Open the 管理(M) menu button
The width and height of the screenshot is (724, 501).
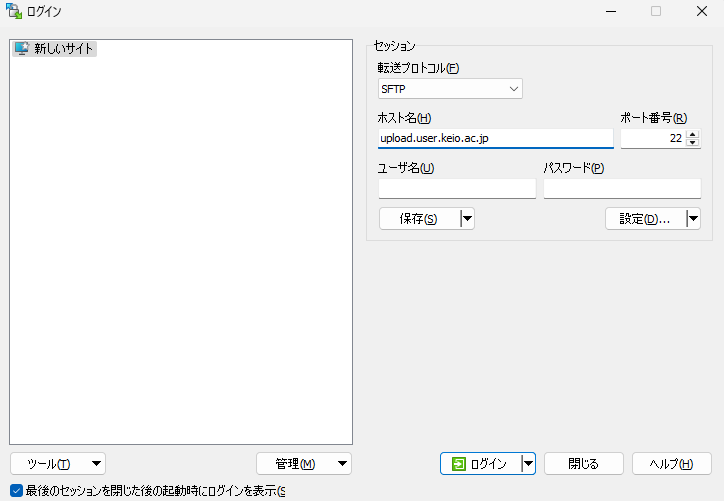303,464
